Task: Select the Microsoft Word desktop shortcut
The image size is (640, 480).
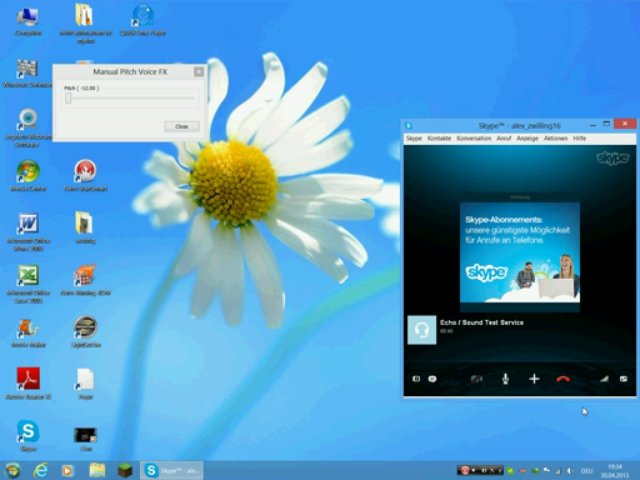Action: 28,223
